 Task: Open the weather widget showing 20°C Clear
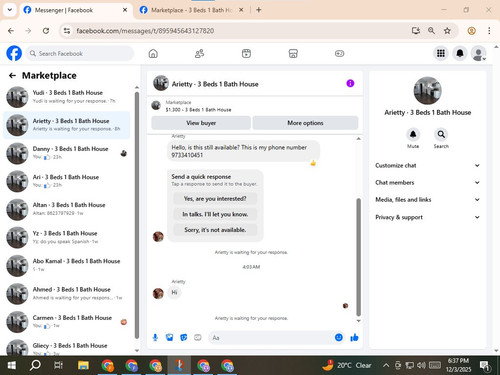(347, 365)
